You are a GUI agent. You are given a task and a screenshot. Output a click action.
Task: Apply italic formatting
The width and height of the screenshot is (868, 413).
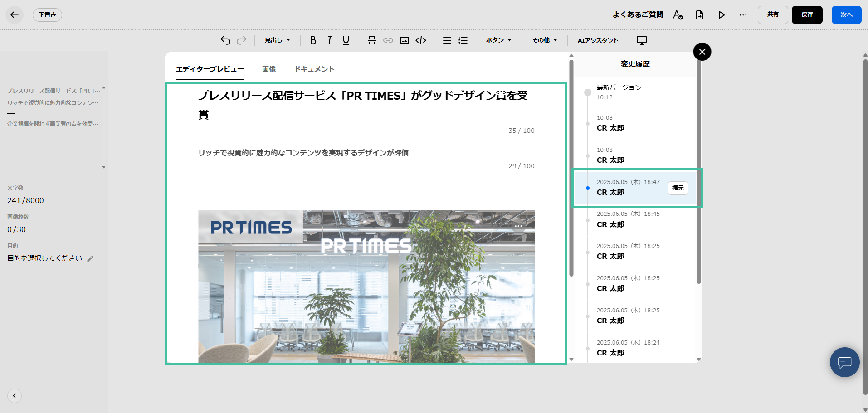pos(329,40)
